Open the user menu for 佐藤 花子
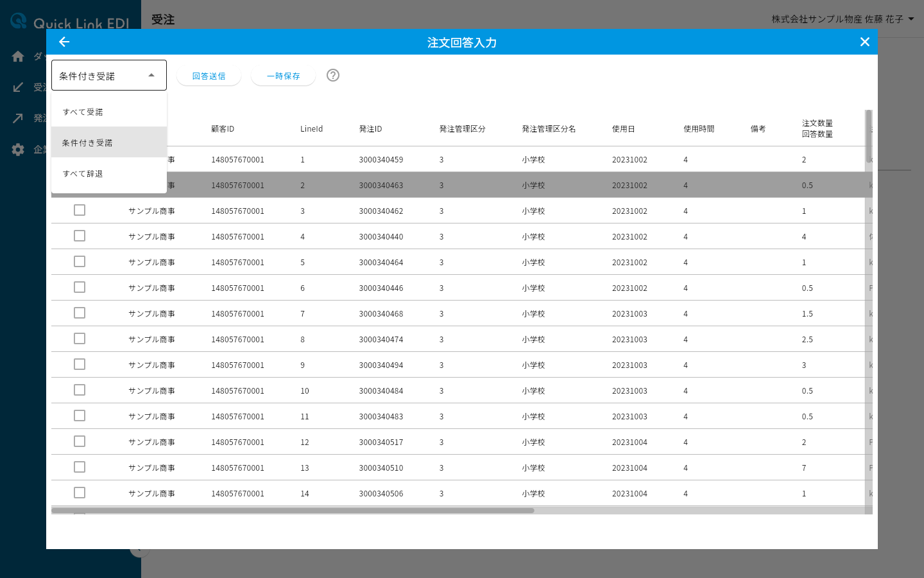Viewport: 924px width, 578px height. (x=843, y=19)
